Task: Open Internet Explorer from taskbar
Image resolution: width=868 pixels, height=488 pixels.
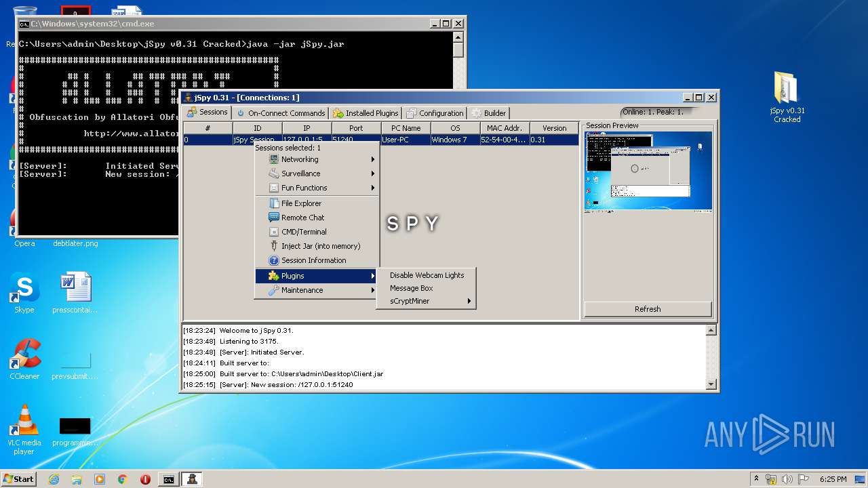Action: coord(54,479)
